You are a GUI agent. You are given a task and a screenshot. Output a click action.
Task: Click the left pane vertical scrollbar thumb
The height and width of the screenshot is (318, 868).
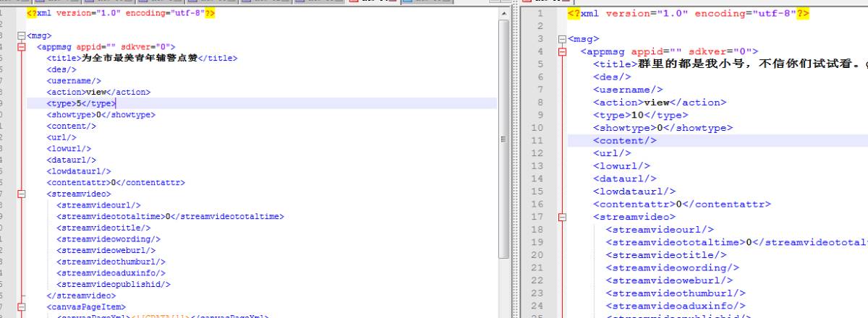coord(504,137)
